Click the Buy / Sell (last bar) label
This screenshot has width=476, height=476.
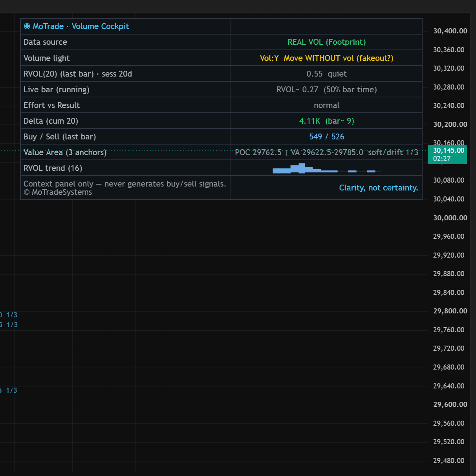pyautogui.click(x=60, y=137)
